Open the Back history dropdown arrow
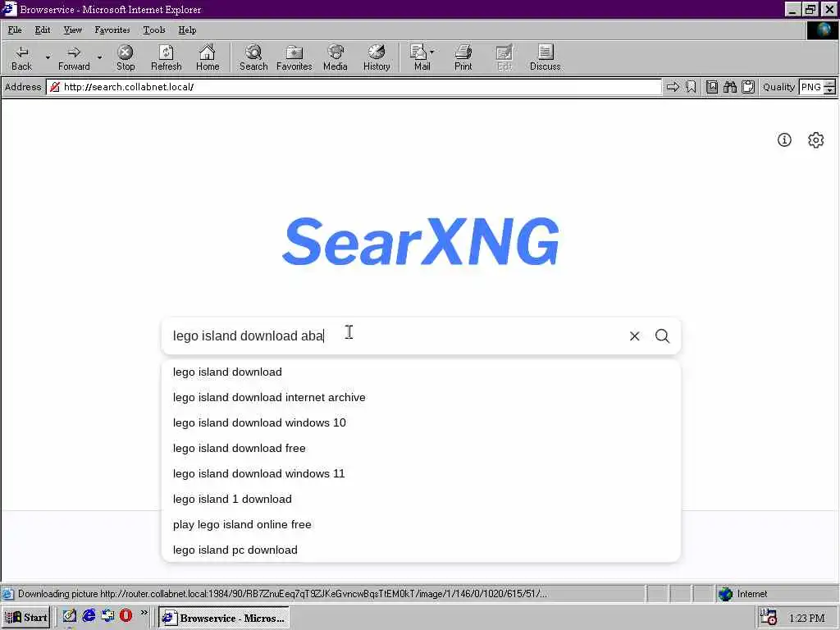Image resolution: width=840 pixels, height=630 pixels. pos(48,57)
